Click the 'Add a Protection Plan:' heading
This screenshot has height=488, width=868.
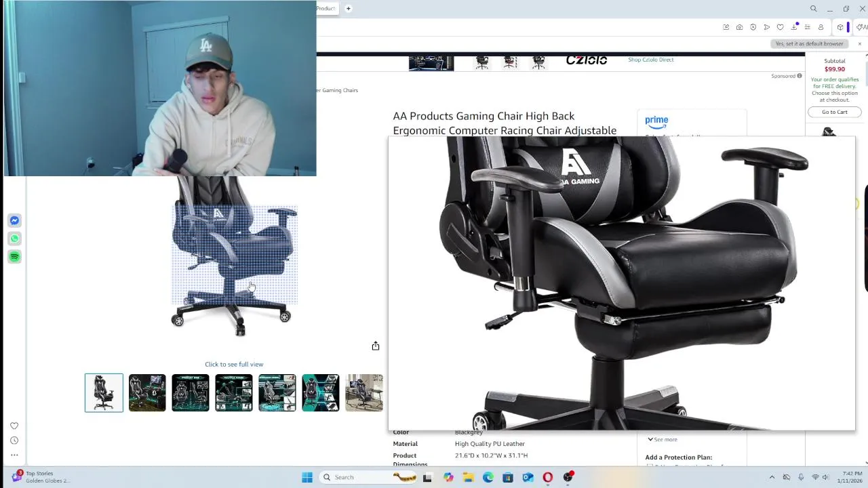point(679,457)
